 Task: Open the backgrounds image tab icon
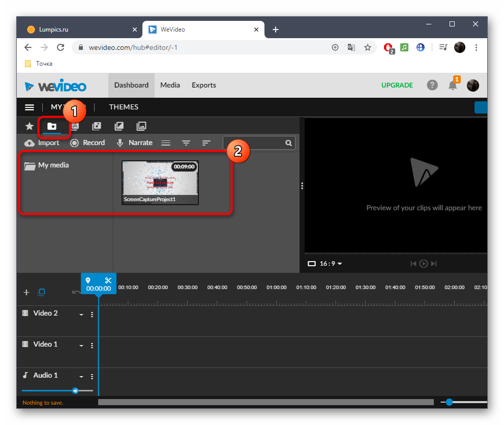point(141,126)
